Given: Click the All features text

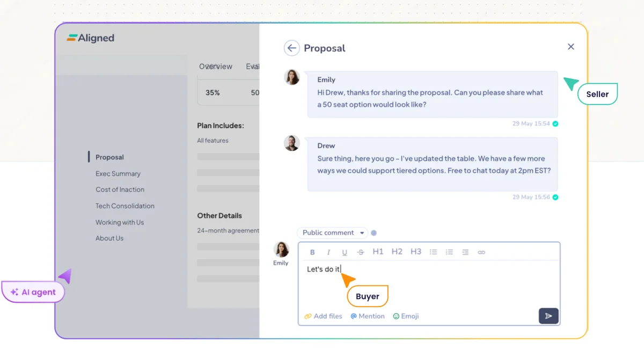Looking at the screenshot, I should (213, 141).
